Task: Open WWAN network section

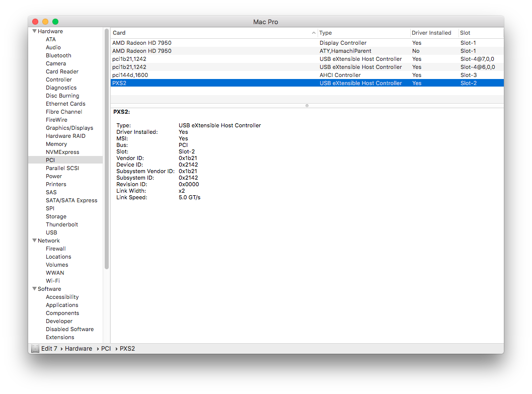Action: tap(55, 273)
